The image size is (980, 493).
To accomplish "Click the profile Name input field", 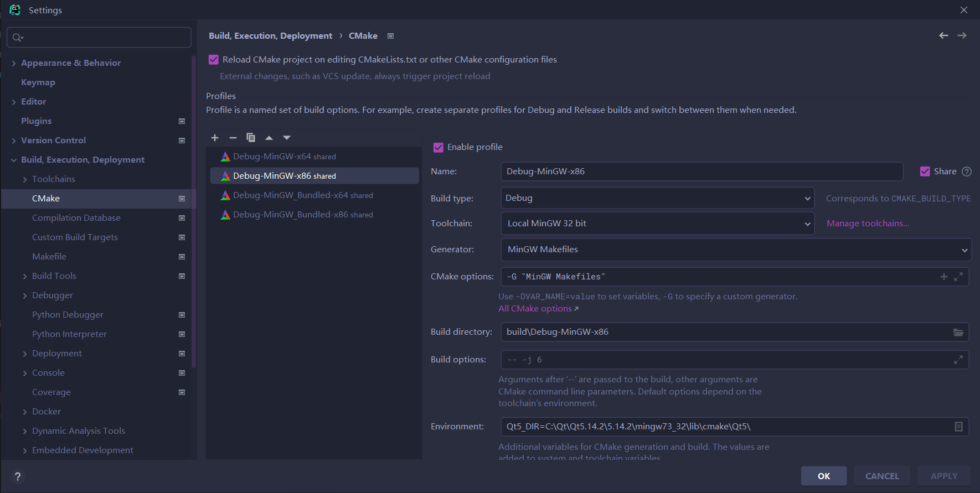I will click(x=702, y=172).
